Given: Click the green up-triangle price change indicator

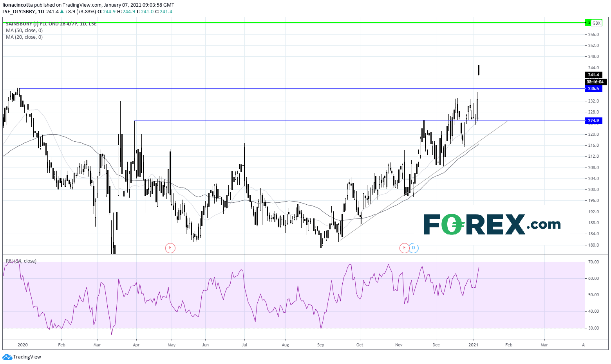Looking at the screenshot, I should [63, 12].
